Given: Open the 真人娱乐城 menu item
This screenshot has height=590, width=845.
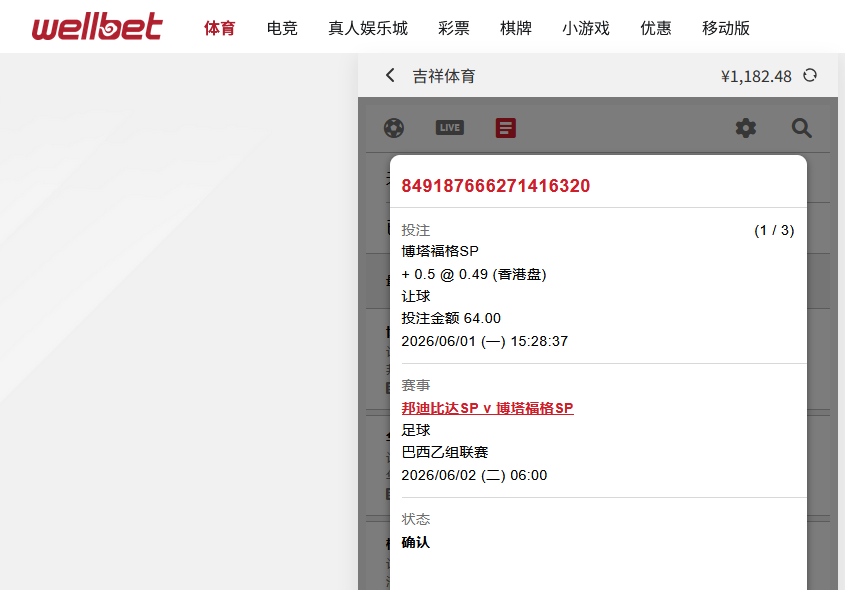Looking at the screenshot, I should (x=368, y=28).
